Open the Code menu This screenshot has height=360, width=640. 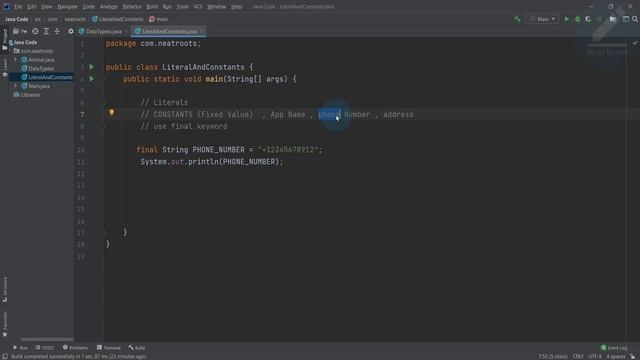tap(89, 7)
